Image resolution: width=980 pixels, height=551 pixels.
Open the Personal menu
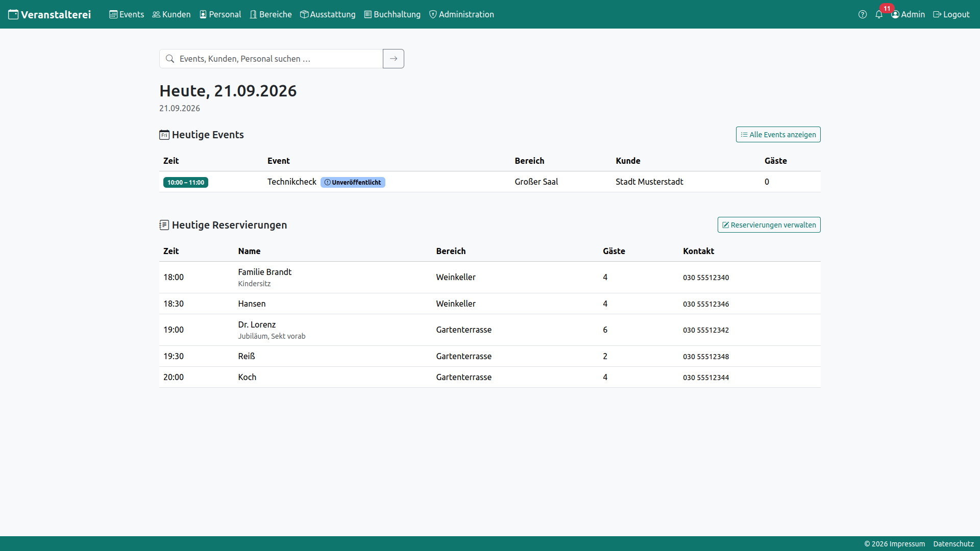tap(220, 14)
